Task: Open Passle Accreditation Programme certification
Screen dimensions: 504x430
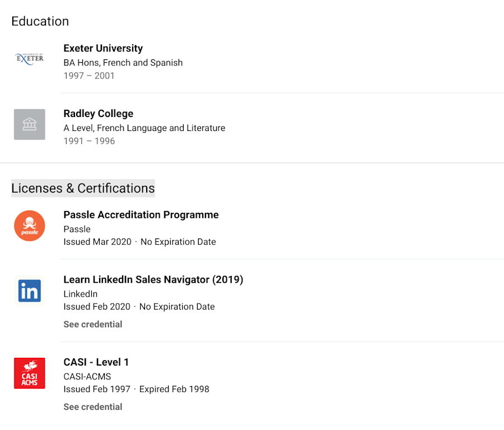Action: [x=141, y=214]
